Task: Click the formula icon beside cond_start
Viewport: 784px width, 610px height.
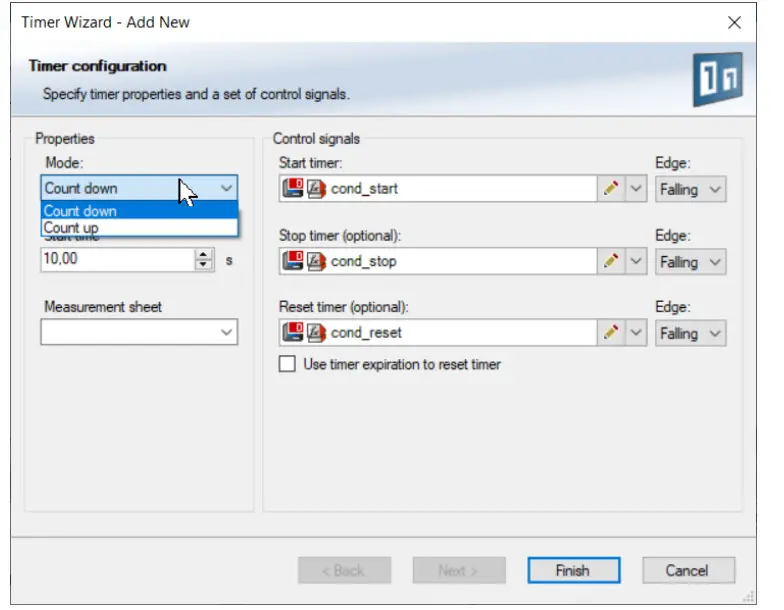Action: point(316,189)
